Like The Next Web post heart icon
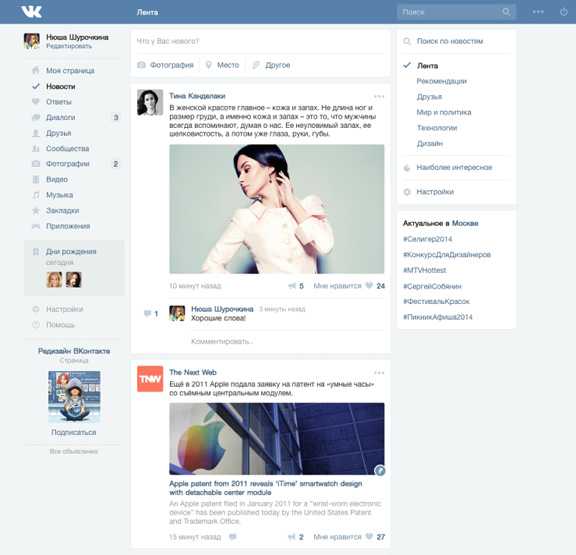This screenshot has height=555, width=576. click(369, 537)
